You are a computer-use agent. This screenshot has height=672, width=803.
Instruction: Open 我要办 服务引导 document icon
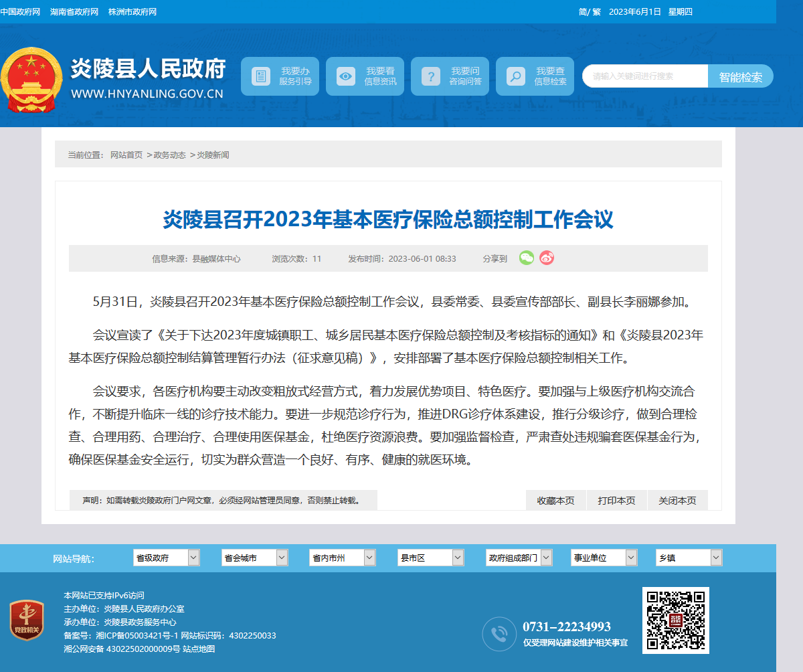click(x=261, y=76)
